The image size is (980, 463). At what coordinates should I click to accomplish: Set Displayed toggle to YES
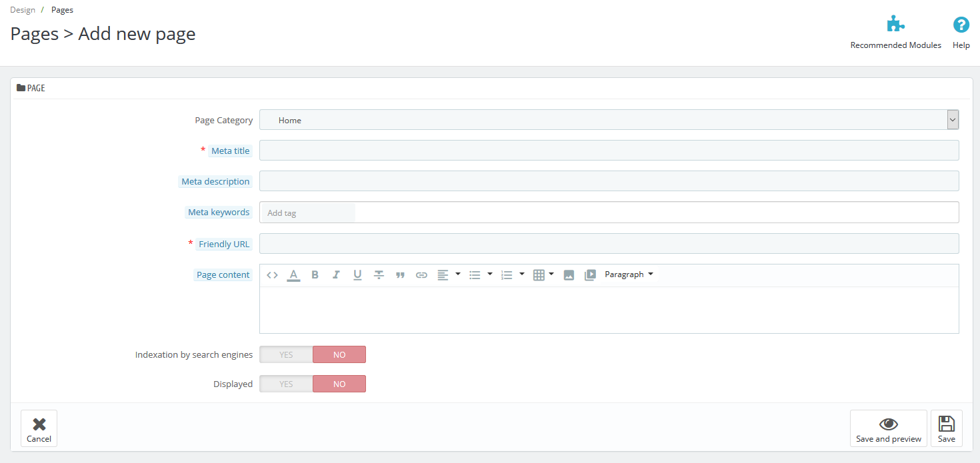[x=286, y=384]
